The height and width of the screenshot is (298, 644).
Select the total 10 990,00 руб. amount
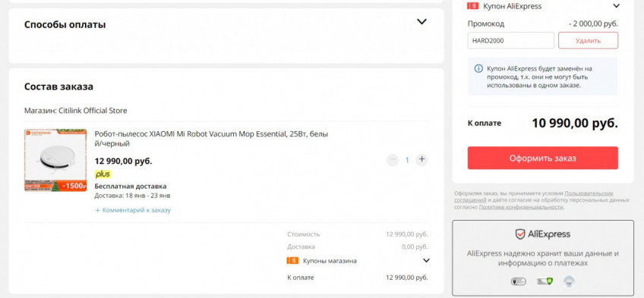click(x=575, y=123)
